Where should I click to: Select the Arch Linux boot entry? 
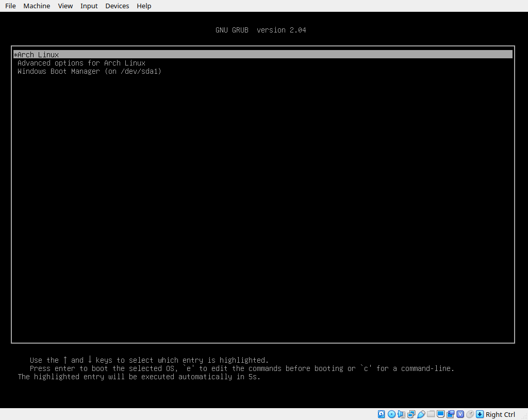38,55
